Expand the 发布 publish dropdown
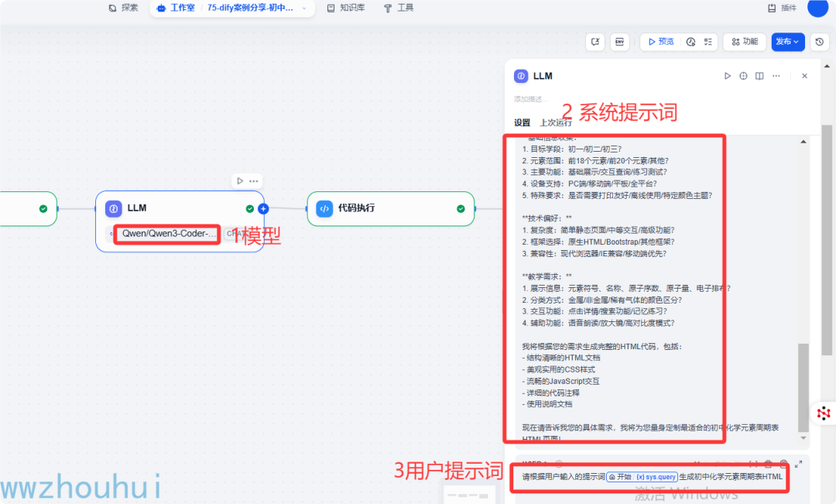This screenshot has width=836, height=504. (x=787, y=42)
